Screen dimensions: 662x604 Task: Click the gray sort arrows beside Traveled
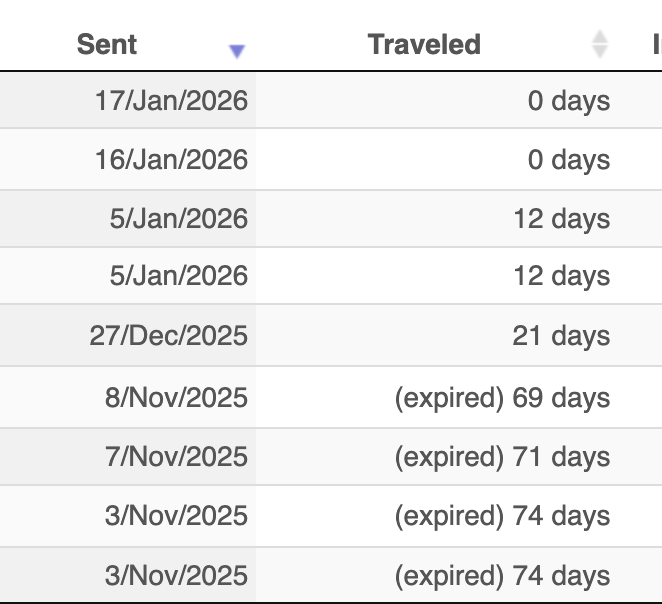click(x=599, y=44)
